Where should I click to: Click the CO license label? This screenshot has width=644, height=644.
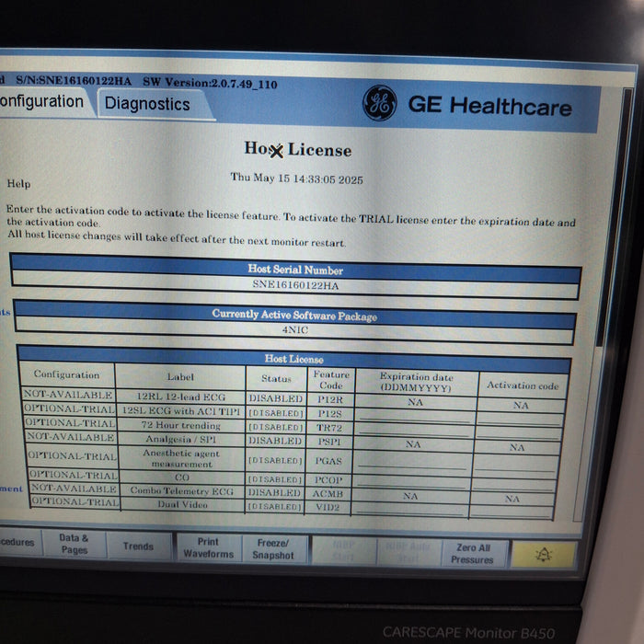pos(182,477)
